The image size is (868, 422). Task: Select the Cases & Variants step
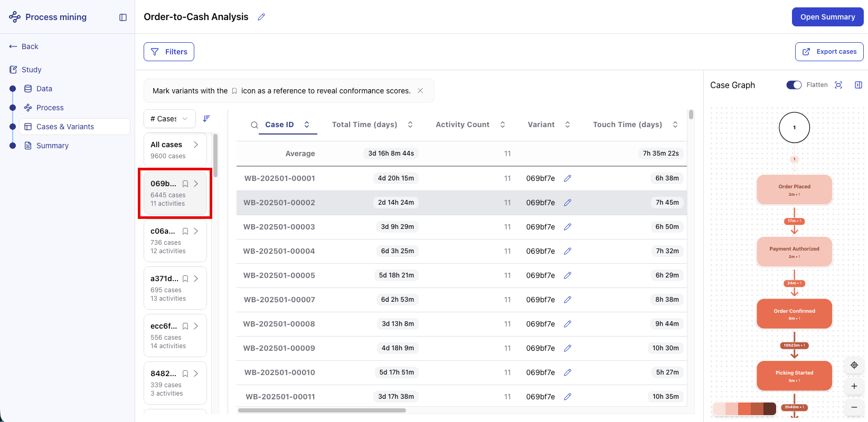click(75, 127)
